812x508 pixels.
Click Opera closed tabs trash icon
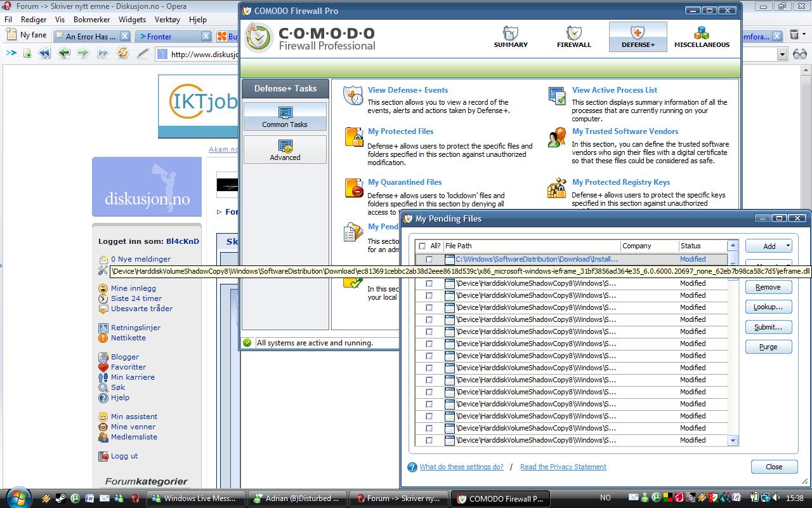tap(794, 35)
